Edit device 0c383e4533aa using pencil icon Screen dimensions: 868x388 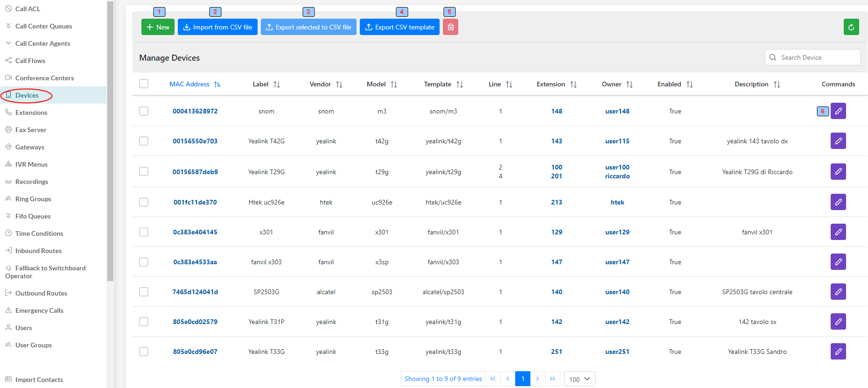coord(838,262)
